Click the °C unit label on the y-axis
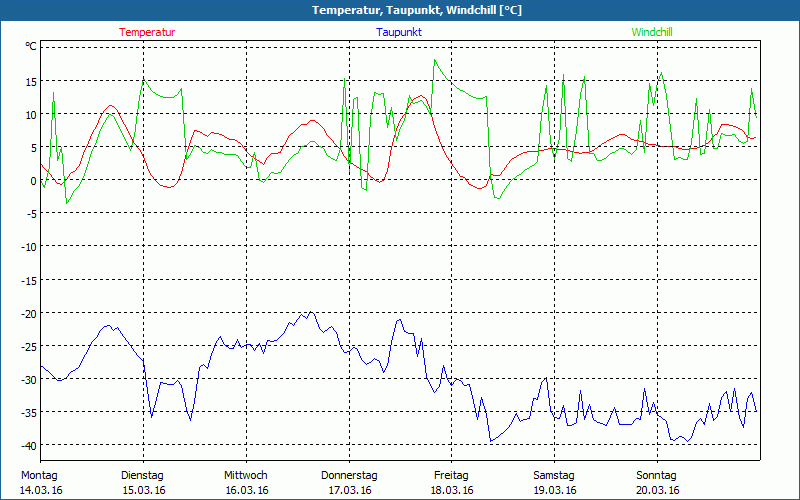 point(30,47)
